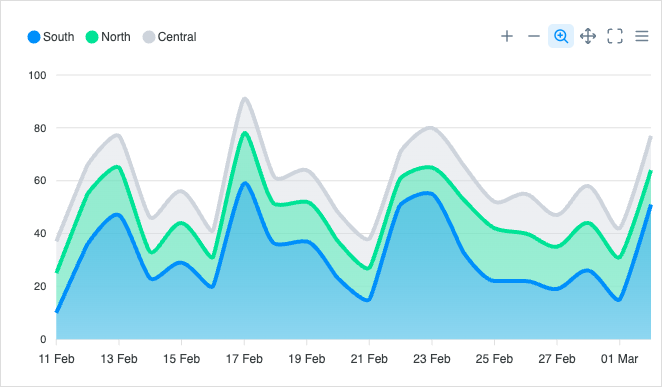Toggle the South series legend marker
Screen dimensions: 662x387
pos(34,37)
